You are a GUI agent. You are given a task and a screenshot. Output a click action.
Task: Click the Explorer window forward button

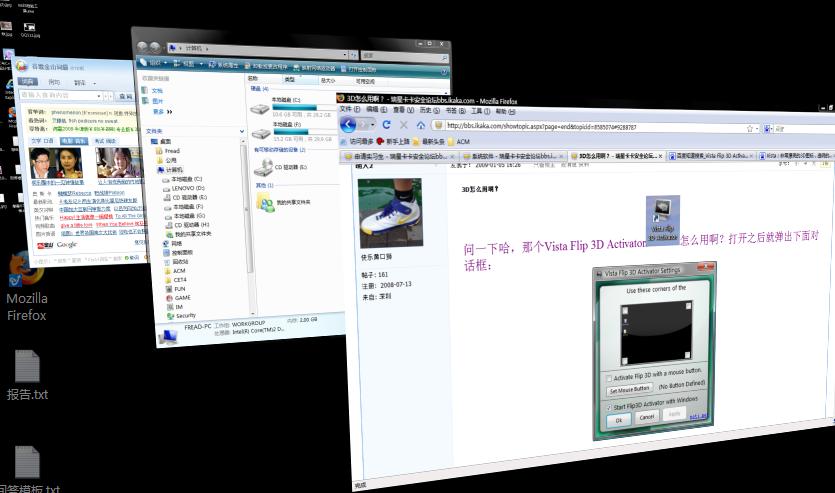tap(154, 47)
